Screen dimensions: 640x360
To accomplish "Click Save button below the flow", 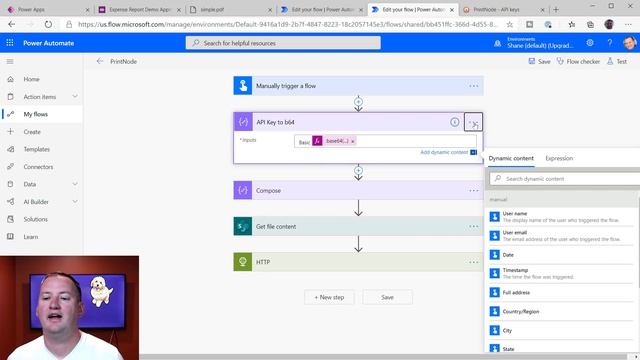I will [387, 297].
